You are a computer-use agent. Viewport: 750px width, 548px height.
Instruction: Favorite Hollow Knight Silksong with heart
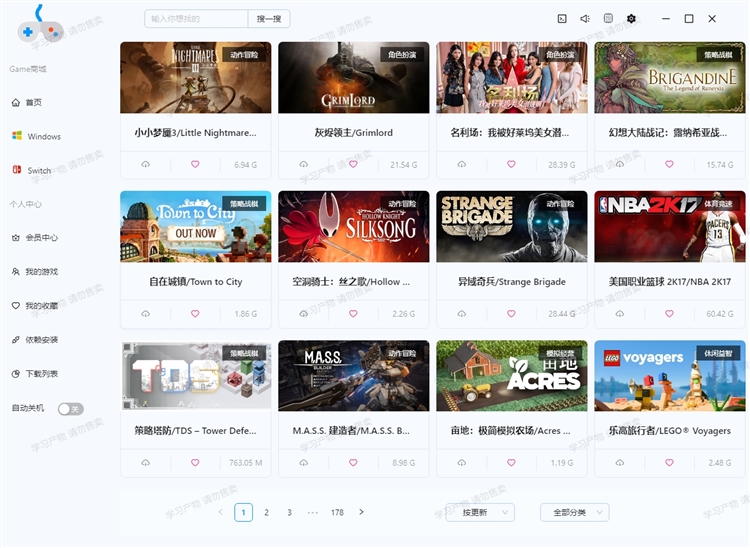[x=353, y=314]
